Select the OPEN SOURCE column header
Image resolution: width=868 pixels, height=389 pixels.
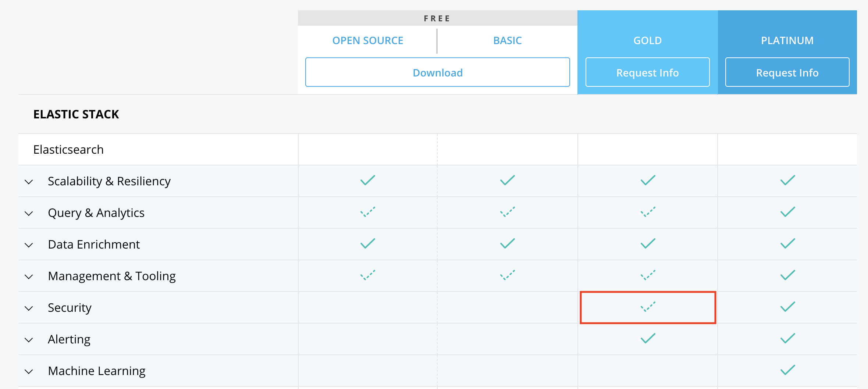pyautogui.click(x=368, y=40)
